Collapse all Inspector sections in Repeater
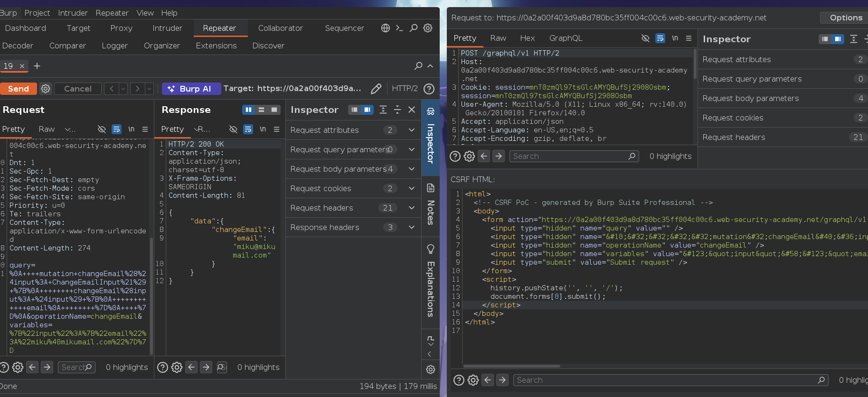Screen dimensions: 868x397 click(x=397, y=110)
